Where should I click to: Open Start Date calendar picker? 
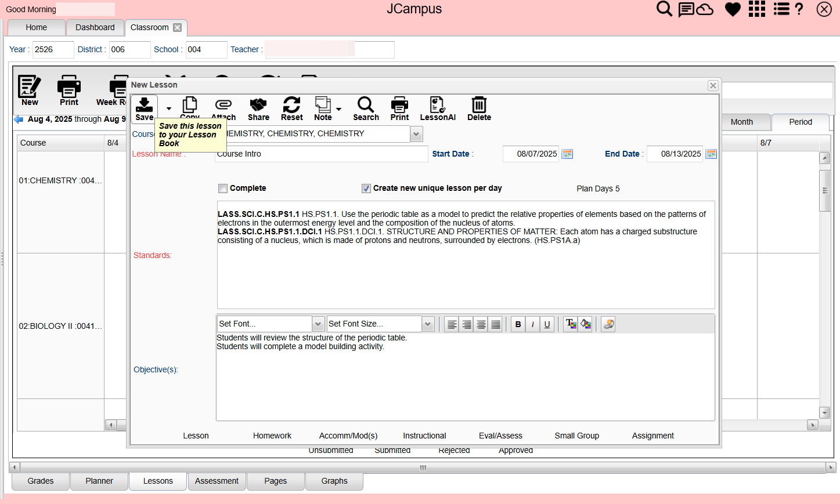pos(567,154)
